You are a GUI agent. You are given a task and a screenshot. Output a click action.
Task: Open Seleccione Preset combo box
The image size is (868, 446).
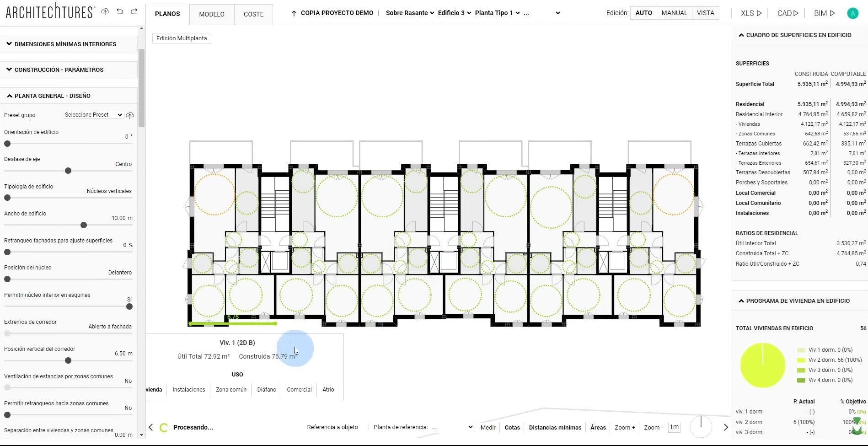[x=93, y=115]
